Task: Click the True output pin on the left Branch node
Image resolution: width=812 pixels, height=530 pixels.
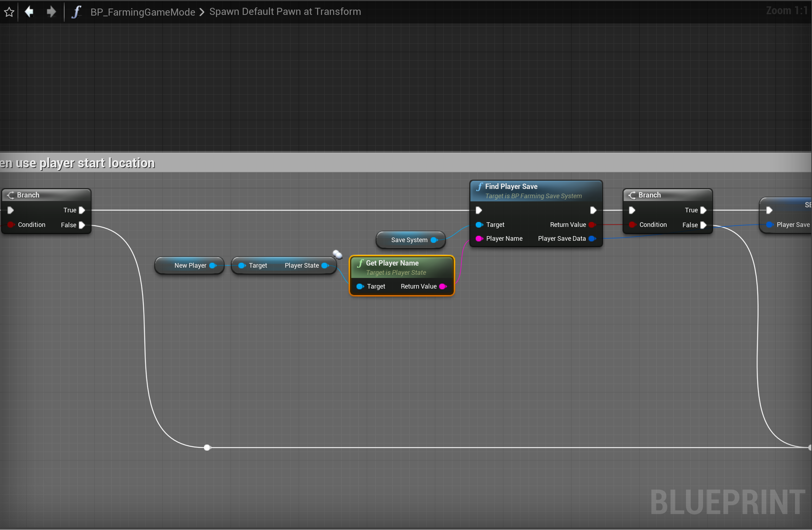Action: pyautogui.click(x=82, y=210)
